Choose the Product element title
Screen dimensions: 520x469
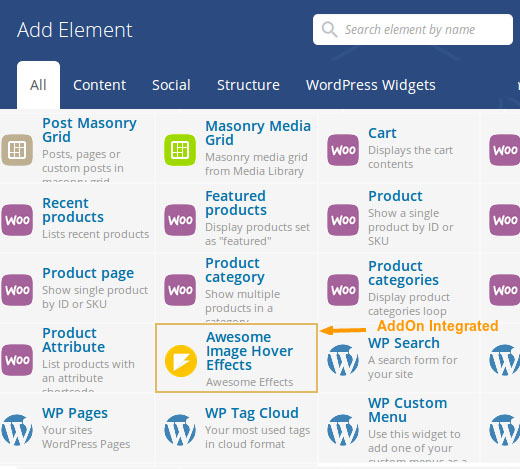[x=395, y=196]
